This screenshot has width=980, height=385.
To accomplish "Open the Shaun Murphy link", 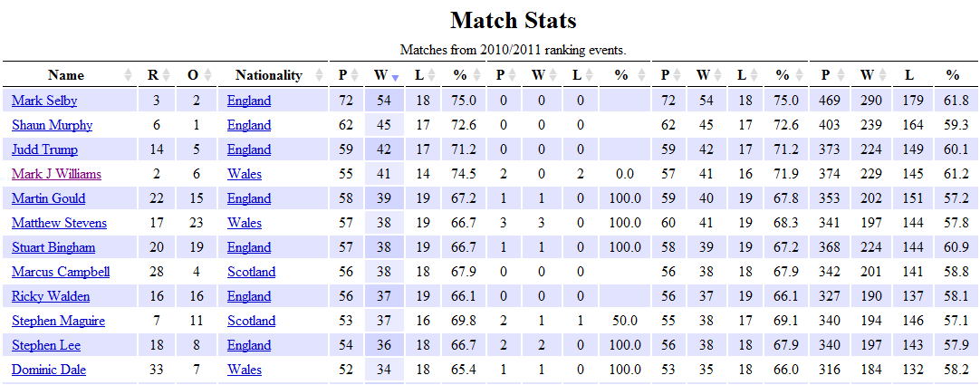I will (52, 125).
